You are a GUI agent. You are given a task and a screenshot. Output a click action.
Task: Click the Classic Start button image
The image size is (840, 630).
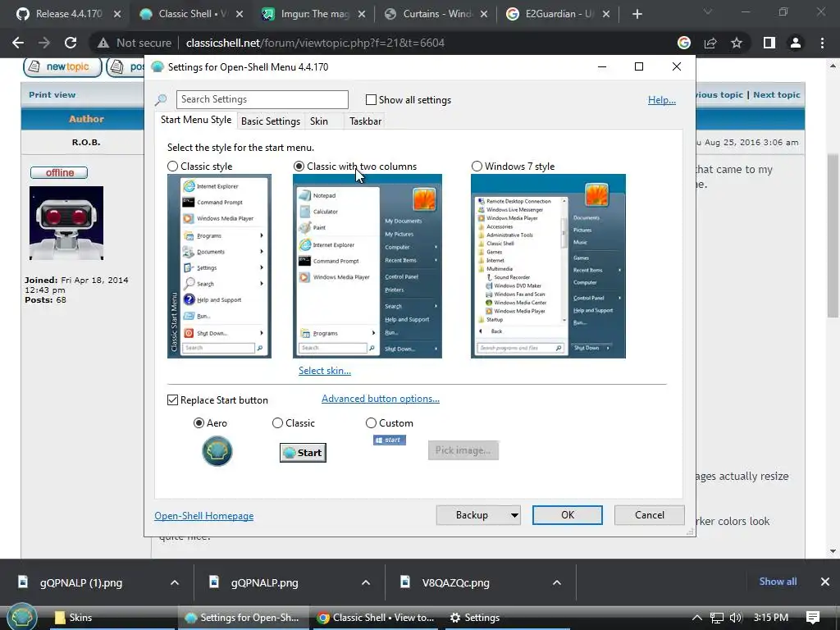click(303, 453)
